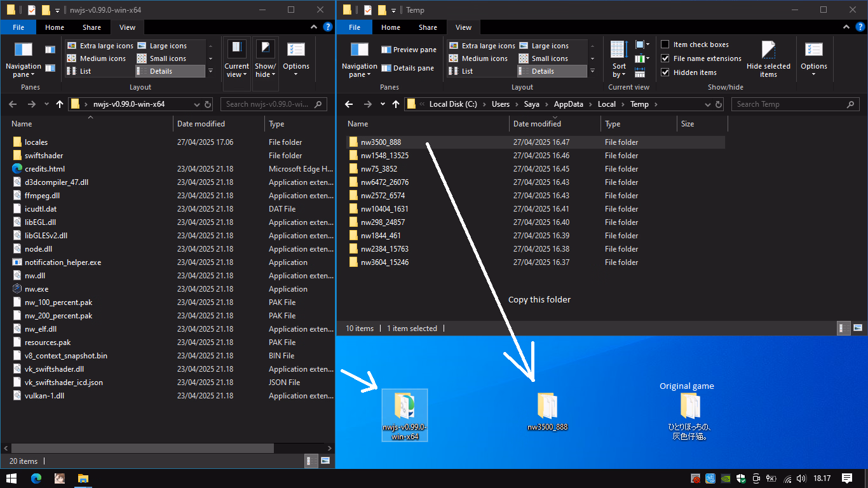Open the Windows Start menu
This screenshot has width=868, height=488.
coord(11,478)
